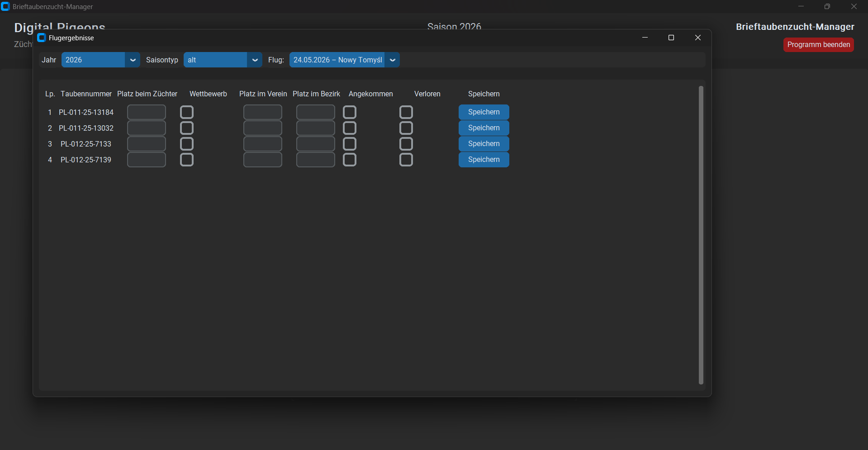Focus Platz im Bezirk field for PL-012-25-7139

316,160
